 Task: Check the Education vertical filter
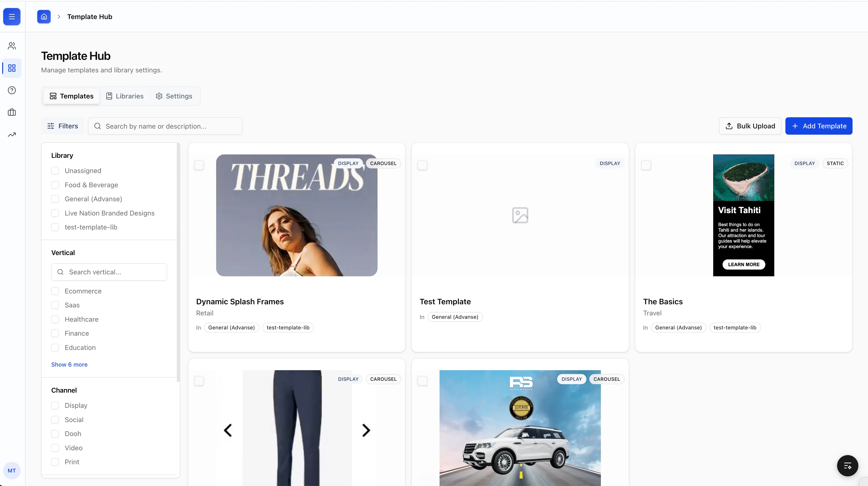(x=55, y=348)
